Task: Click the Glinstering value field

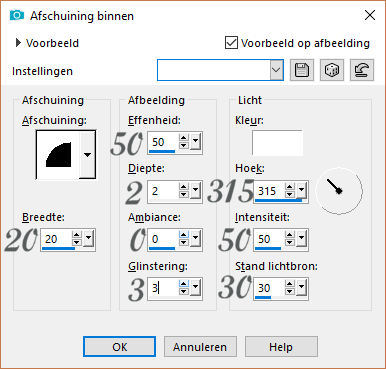Action: point(163,288)
